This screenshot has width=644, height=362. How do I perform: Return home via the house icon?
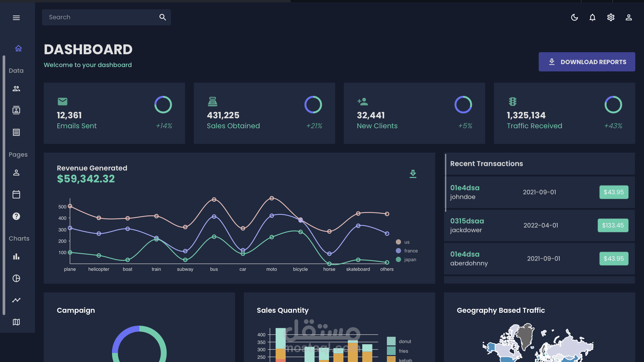[18, 48]
